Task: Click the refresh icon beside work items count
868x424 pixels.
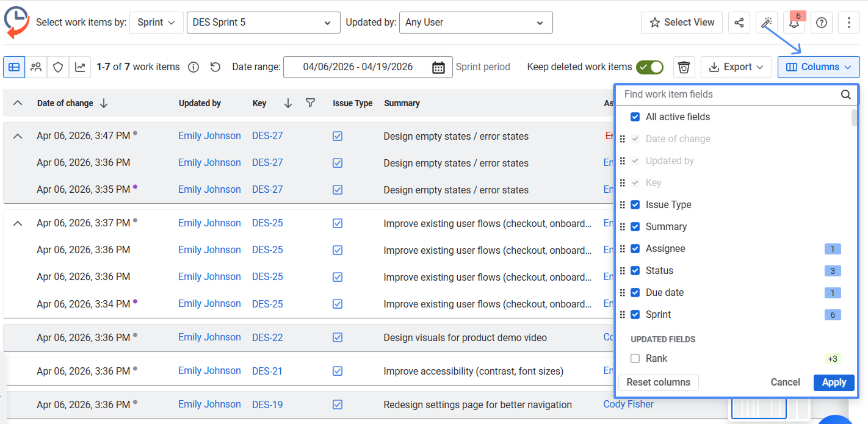Action: pyautogui.click(x=215, y=67)
